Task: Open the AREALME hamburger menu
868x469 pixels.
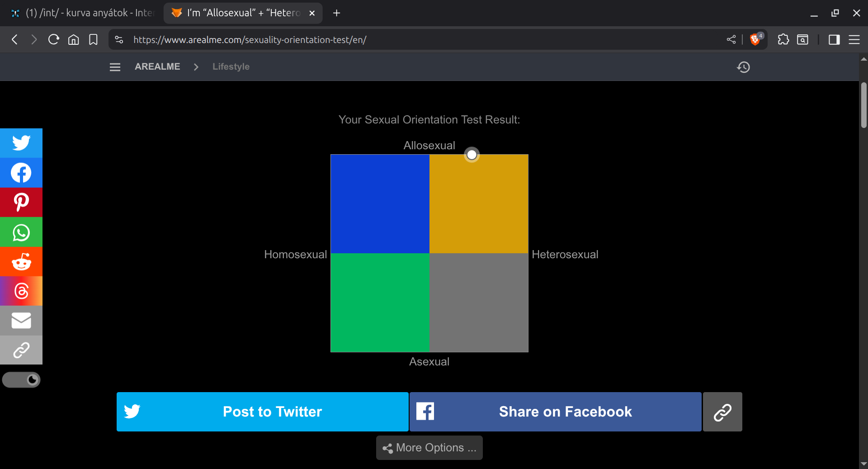Action: 115,67
